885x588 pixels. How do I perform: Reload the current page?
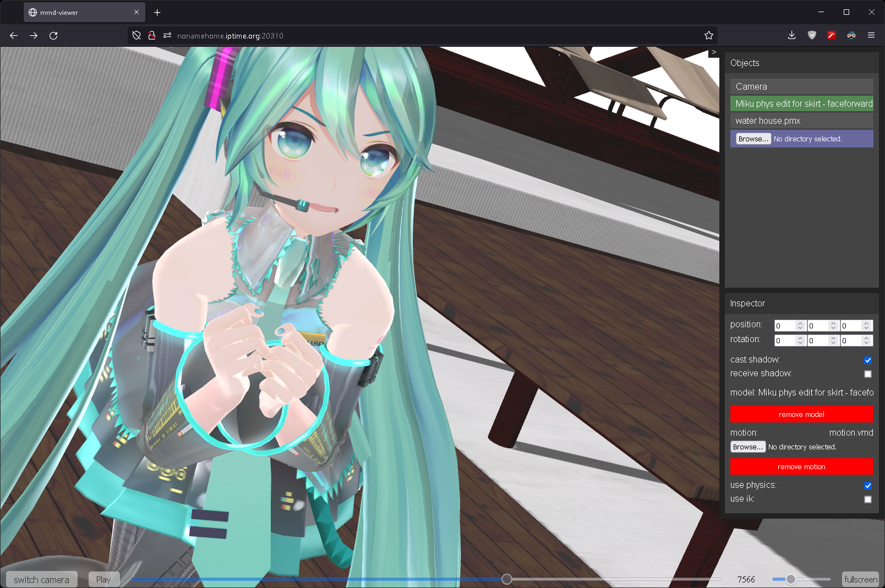[53, 36]
